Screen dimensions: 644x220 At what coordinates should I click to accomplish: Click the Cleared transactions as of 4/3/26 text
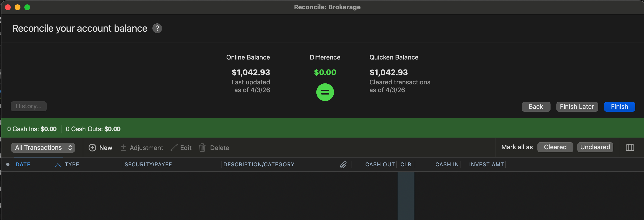(400, 86)
